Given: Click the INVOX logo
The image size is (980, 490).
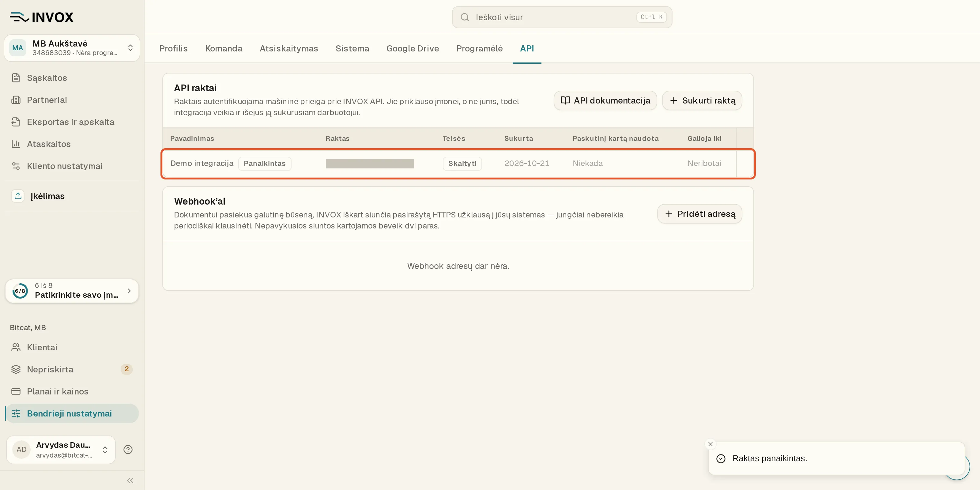Looking at the screenshot, I should tap(41, 17).
